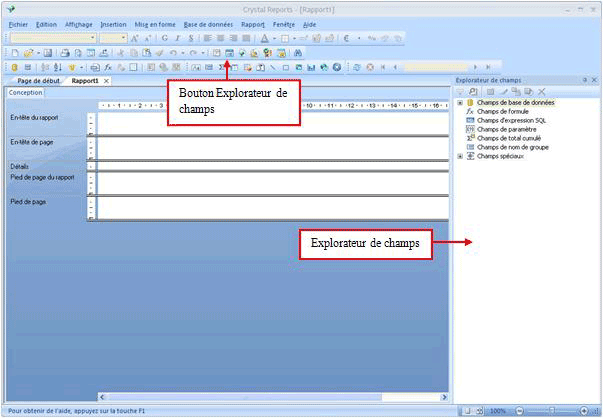Click the print icon in toolbar

click(x=64, y=52)
